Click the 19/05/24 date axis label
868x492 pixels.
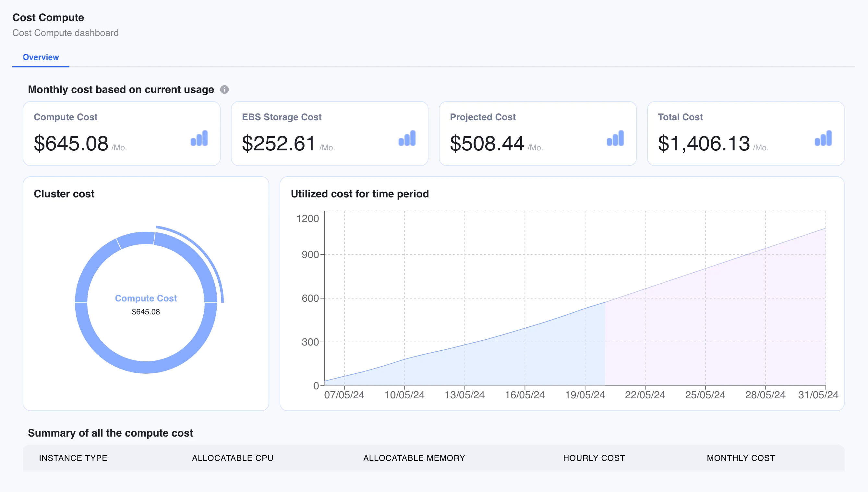(x=585, y=395)
